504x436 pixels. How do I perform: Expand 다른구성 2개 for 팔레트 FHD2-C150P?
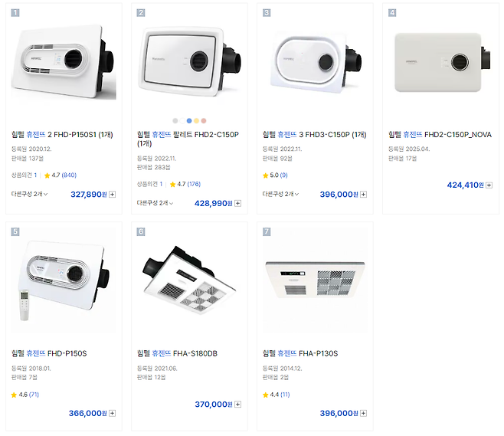click(155, 203)
